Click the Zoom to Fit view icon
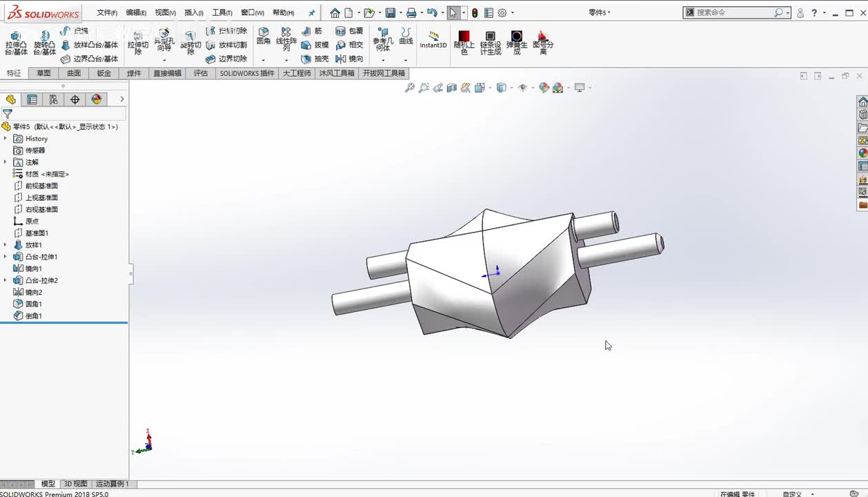Image resolution: width=868 pixels, height=497 pixels. pyautogui.click(x=410, y=88)
